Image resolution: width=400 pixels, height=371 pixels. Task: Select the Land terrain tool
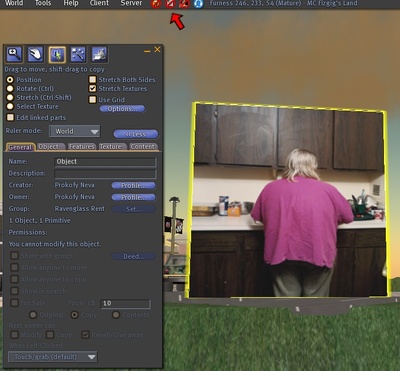[99, 54]
